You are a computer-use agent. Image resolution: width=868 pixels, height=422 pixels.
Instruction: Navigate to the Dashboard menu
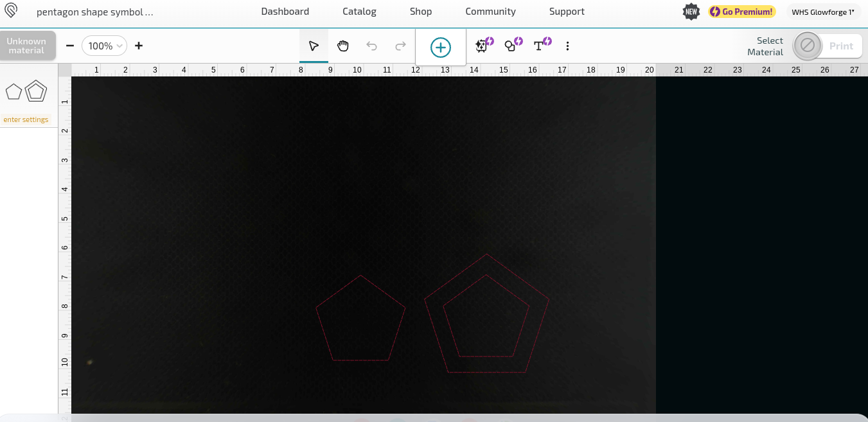tap(285, 11)
